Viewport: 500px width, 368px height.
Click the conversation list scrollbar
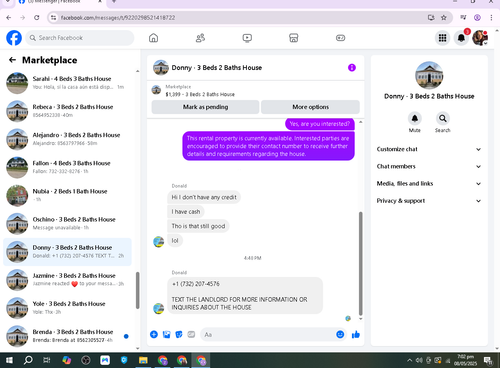[137, 290]
